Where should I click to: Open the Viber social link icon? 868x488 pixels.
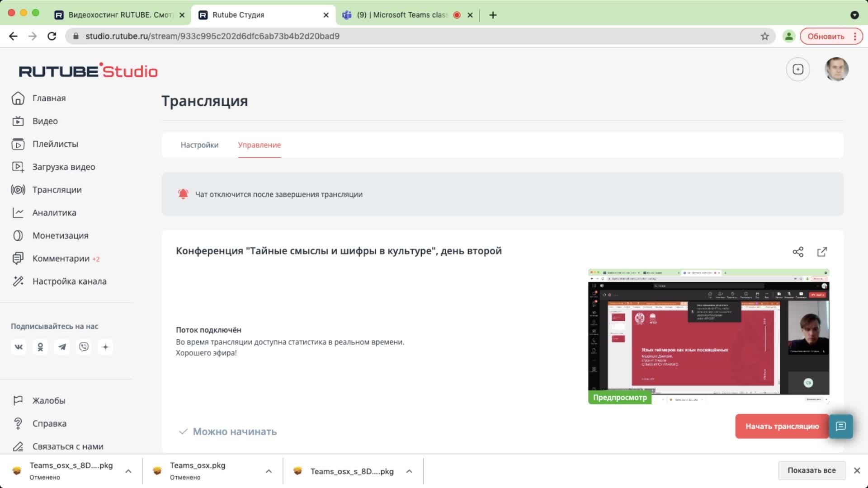(x=84, y=347)
